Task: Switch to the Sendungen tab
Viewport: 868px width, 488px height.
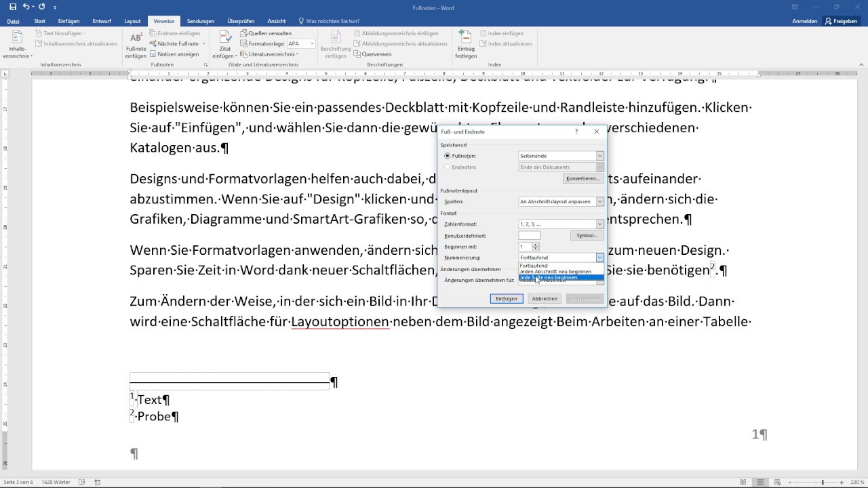Action: (201, 21)
